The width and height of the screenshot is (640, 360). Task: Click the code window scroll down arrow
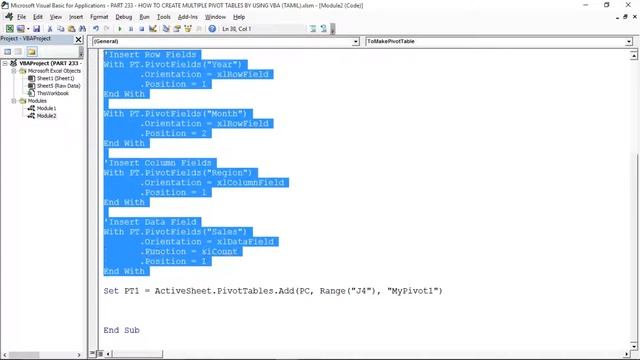633,346
